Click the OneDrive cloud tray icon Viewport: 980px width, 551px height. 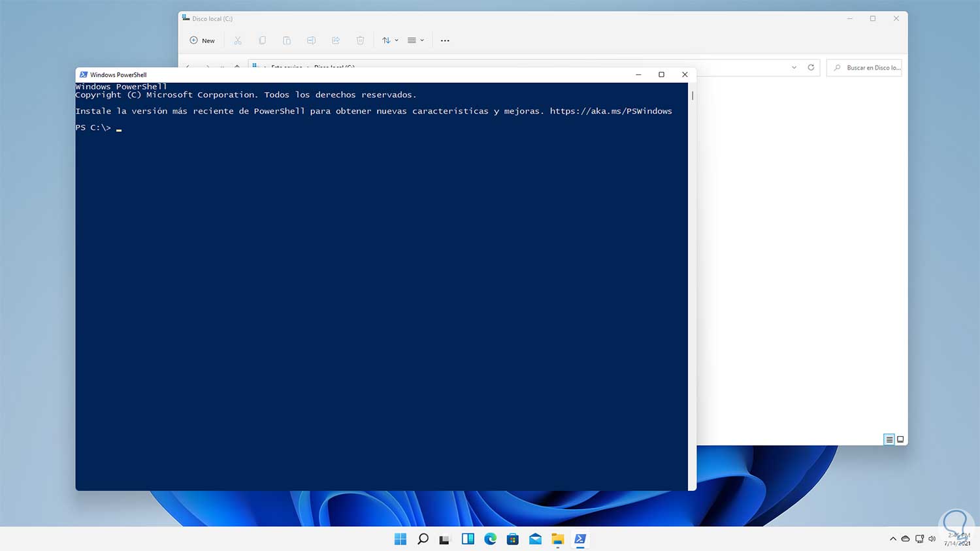point(906,539)
